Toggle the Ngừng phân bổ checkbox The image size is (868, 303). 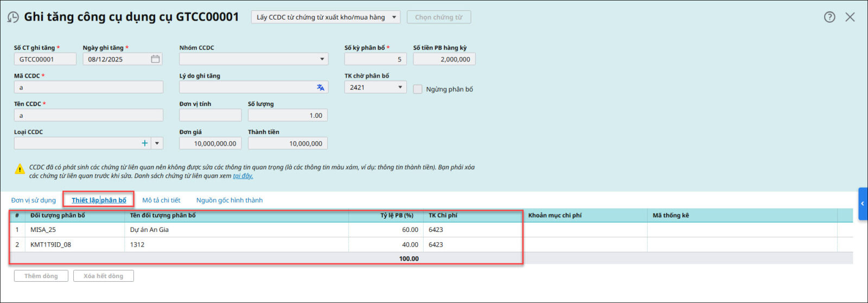point(418,89)
